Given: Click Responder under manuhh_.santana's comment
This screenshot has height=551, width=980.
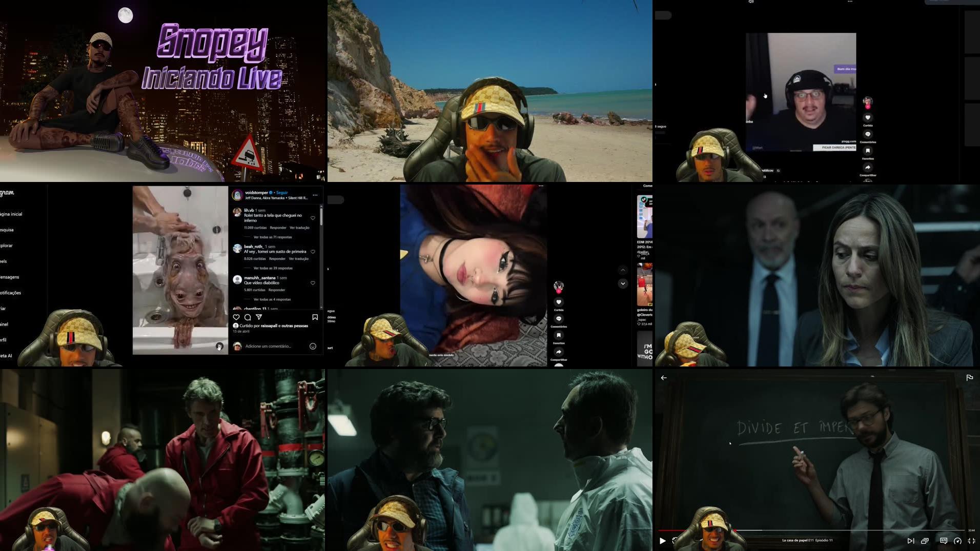Looking at the screenshot, I should pos(276,290).
